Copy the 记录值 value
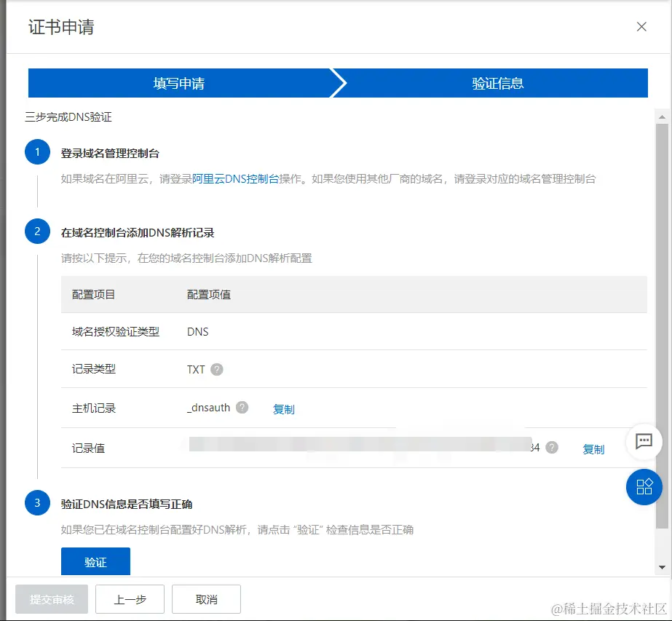 point(593,449)
